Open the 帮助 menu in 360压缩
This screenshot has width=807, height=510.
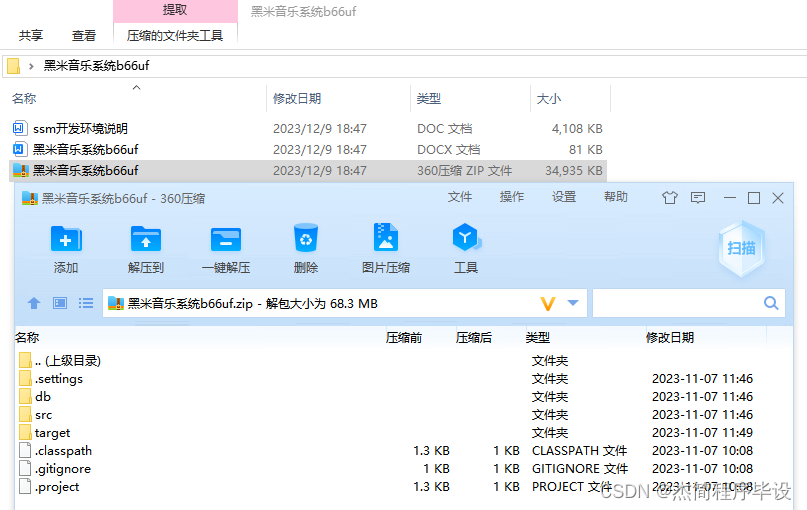coord(616,197)
